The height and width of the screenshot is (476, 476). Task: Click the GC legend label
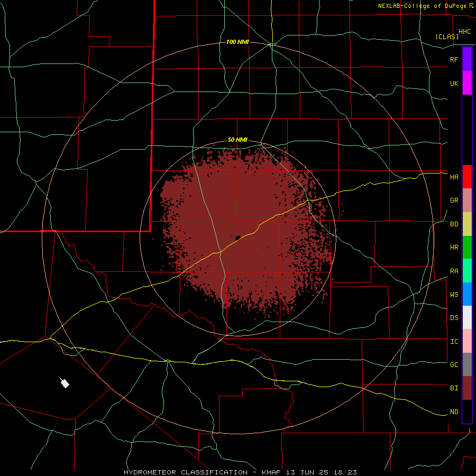click(454, 365)
